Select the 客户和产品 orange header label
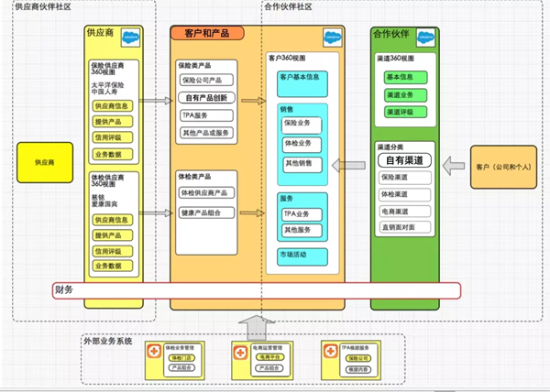Viewport: 550px width, 392px height. pyautogui.click(x=207, y=33)
